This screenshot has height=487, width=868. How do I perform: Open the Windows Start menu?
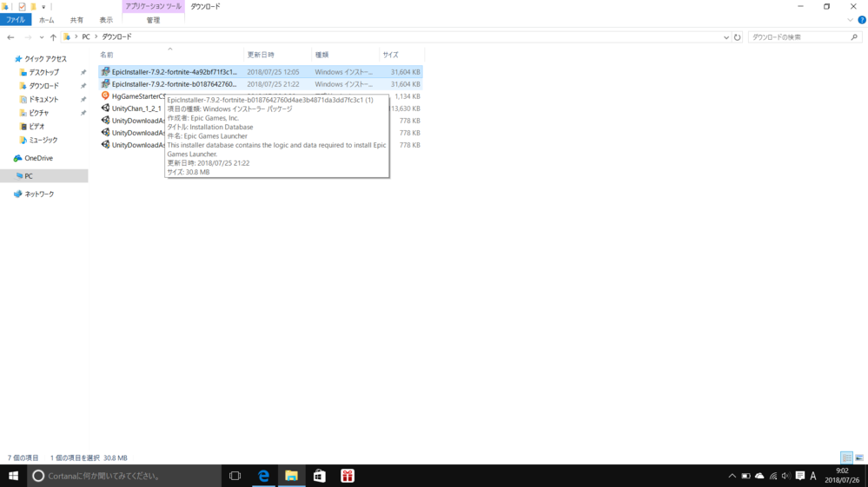coord(13,476)
